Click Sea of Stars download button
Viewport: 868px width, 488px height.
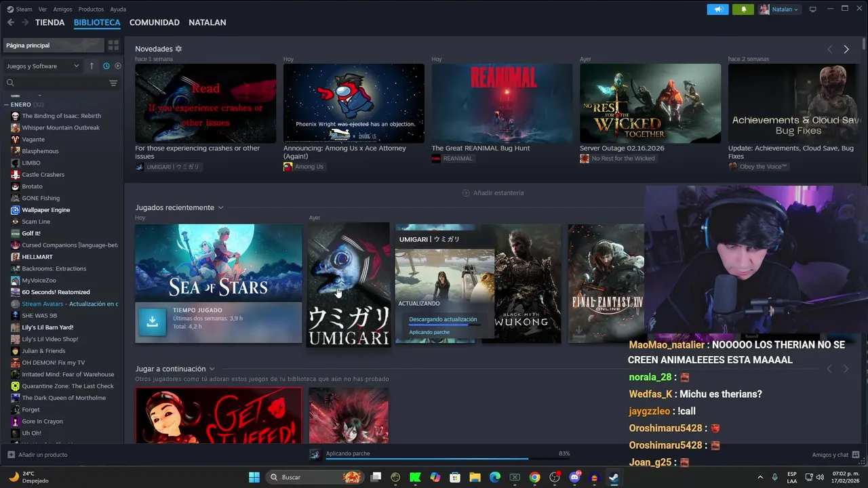pos(152,323)
